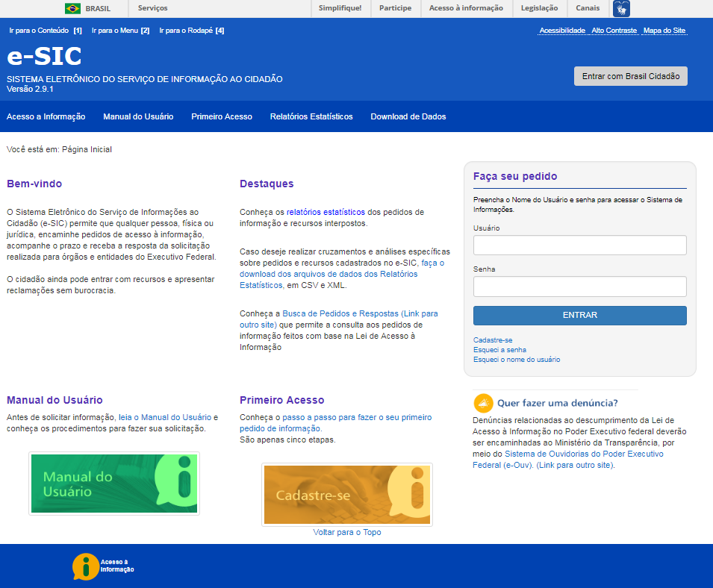Open the Relatórios Estatísticos menu
The width and height of the screenshot is (713, 588).
point(311,116)
